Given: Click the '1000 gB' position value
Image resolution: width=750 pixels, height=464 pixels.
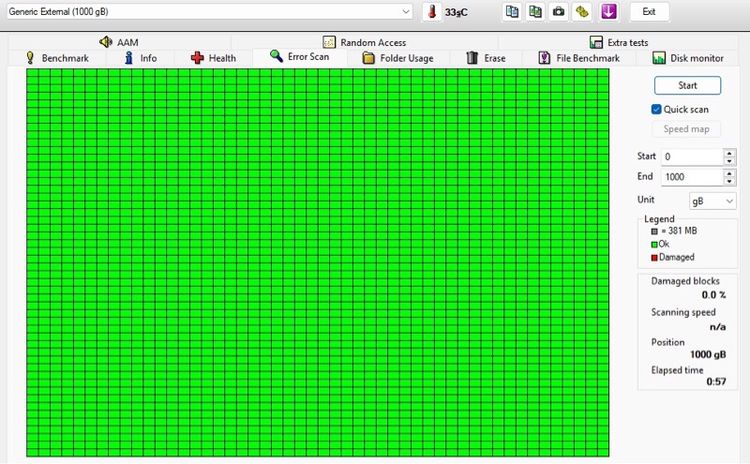Looking at the screenshot, I should pyautogui.click(x=708, y=354).
